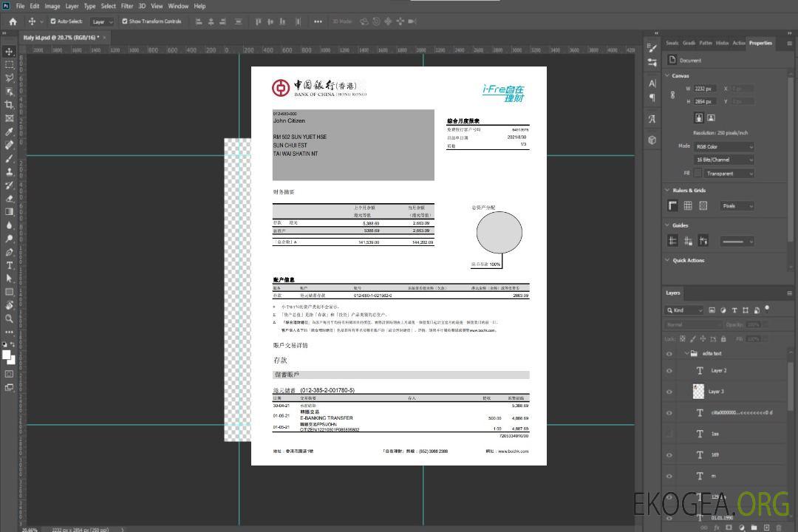This screenshot has width=798, height=532.
Task: Click the canvas Fill color swatch
Action: click(x=698, y=174)
